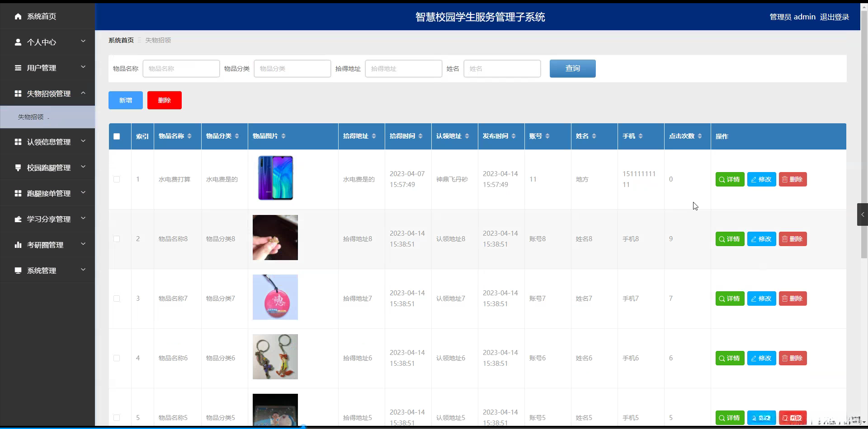Expand the 学习分享管理 menu chevron
Screen dimensions: 868x429
coord(83,219)
